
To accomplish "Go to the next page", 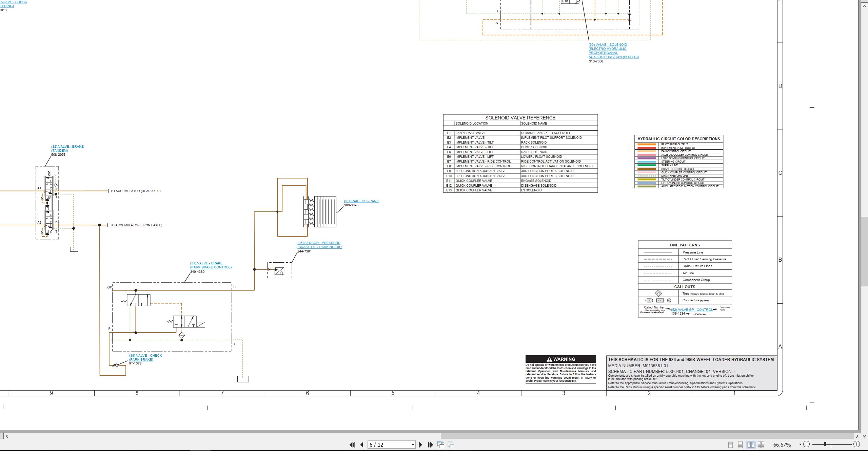I will tap(421, 445).
